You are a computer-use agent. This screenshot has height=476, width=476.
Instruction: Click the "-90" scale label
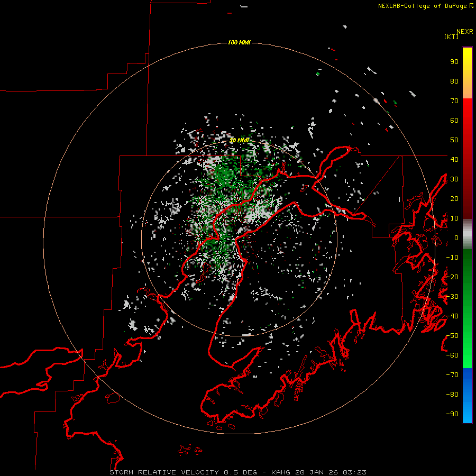452,414
